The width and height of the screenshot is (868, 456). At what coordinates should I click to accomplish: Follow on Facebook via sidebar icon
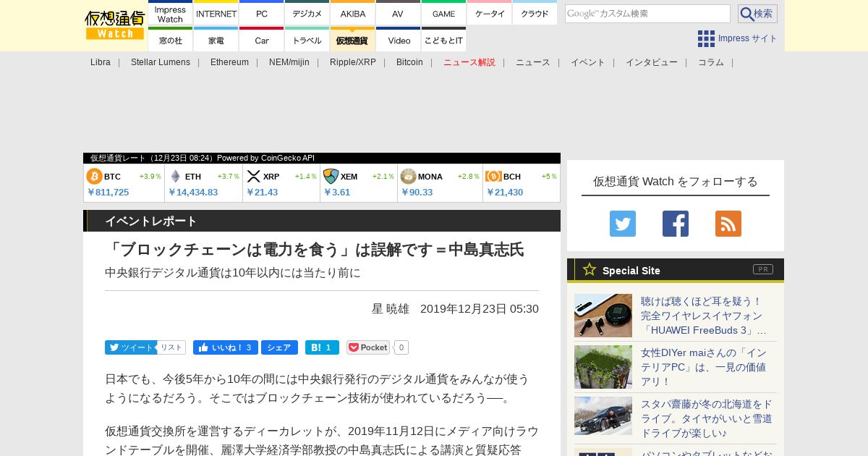(x=676, y=224)
